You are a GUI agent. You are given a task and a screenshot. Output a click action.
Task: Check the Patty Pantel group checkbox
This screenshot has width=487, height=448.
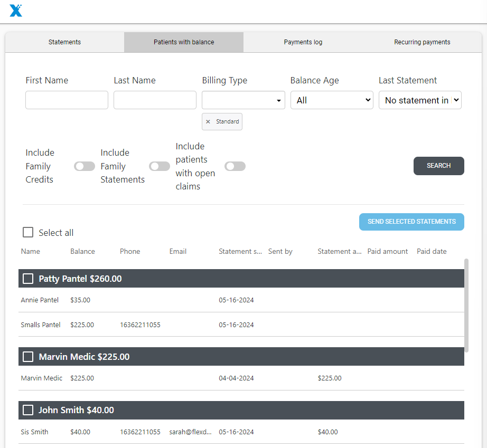pos(28,279)
